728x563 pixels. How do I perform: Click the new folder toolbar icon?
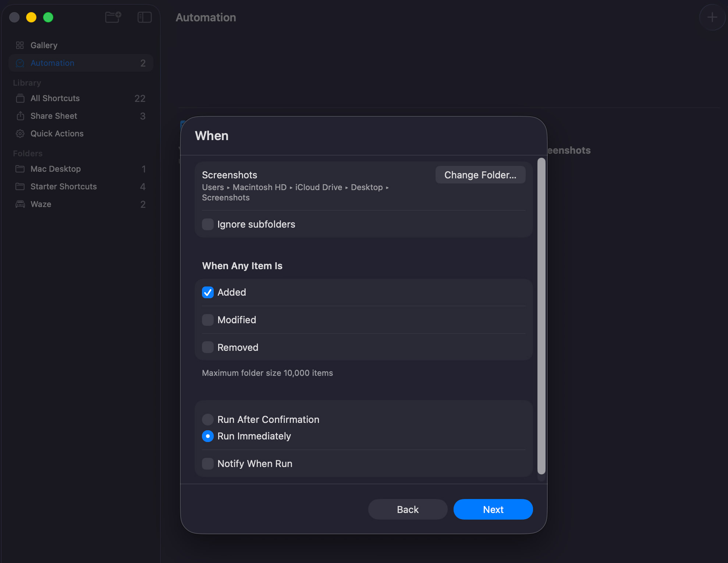(x=113, y=17)
